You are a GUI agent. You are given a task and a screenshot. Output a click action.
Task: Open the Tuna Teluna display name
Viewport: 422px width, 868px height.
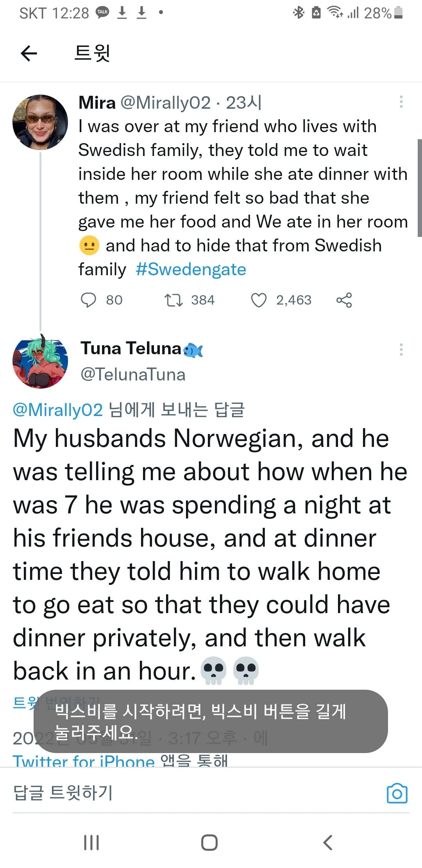131,348
